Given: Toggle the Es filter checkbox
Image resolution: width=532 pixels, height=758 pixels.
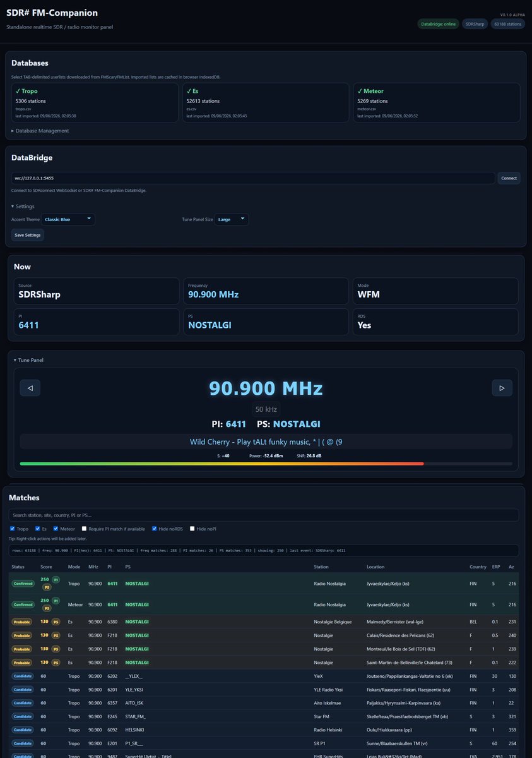Looking at the screenshot, I should (37, 529).
